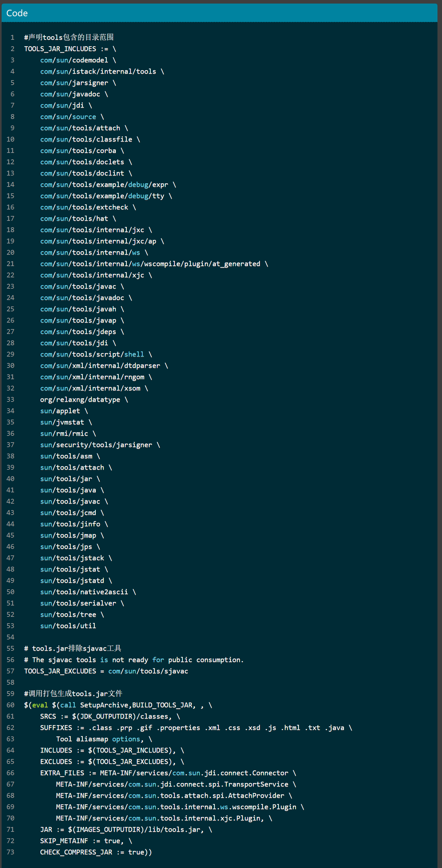Click the INCLUDES := $(TOOLS_JAR_INCLUDES) line
Image resolution: width=442 pixels, height=868 pixels.
coord(112,751)
